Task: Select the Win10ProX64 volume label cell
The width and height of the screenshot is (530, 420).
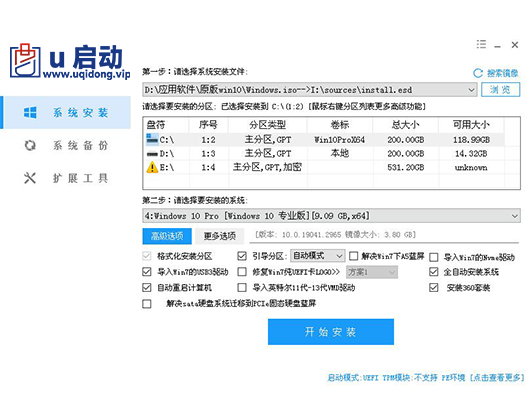Action: point(340,140)
